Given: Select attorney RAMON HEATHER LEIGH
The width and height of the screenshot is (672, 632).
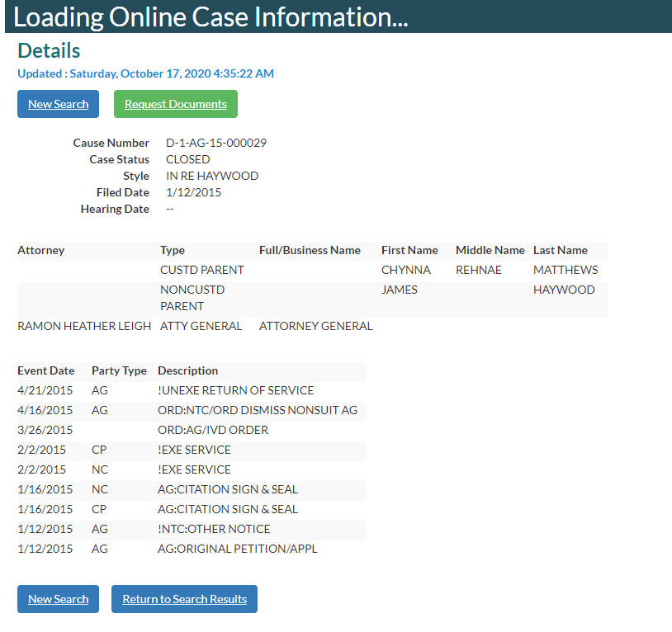Looking at the screenshot, I should 84,326.
